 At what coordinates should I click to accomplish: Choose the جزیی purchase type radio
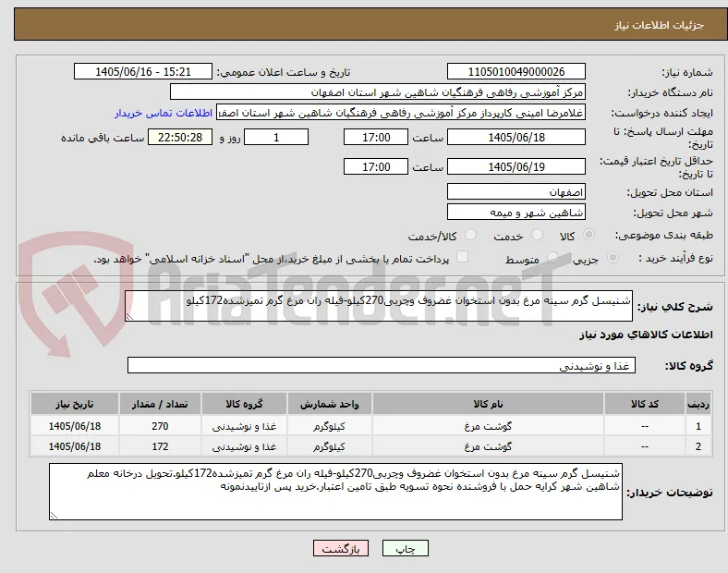(613, 257)
